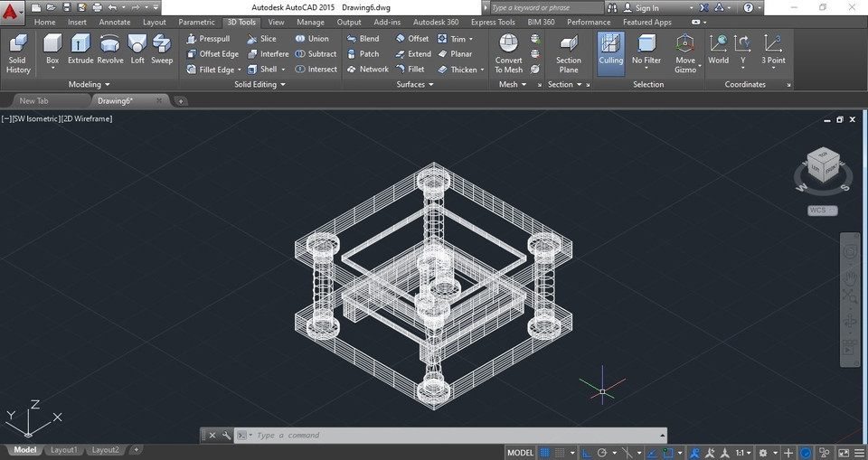Image resolution: width=868 pixels, height=460 pixels.
Task: Click the Revolve modeling tool
Action: pos(109,50)
